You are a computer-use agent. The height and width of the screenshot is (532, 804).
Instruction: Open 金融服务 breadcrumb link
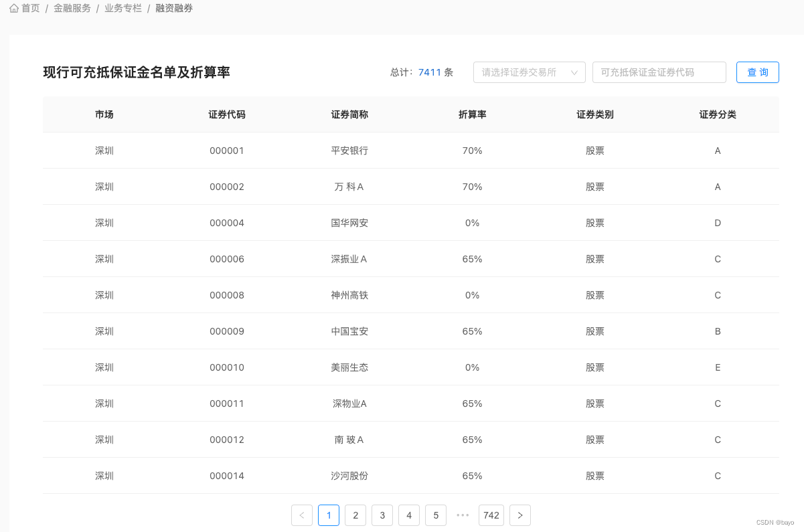point(72,9)
